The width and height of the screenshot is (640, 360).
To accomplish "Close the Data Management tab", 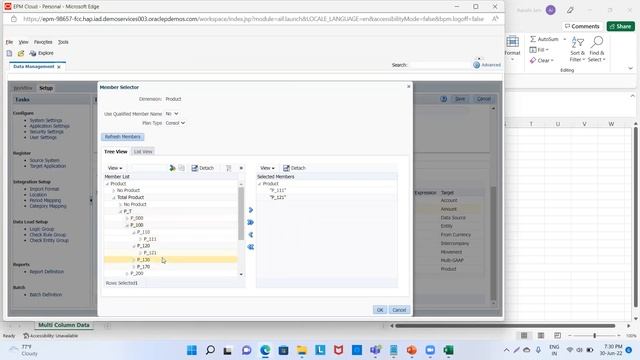I will (x=59, y=67).
